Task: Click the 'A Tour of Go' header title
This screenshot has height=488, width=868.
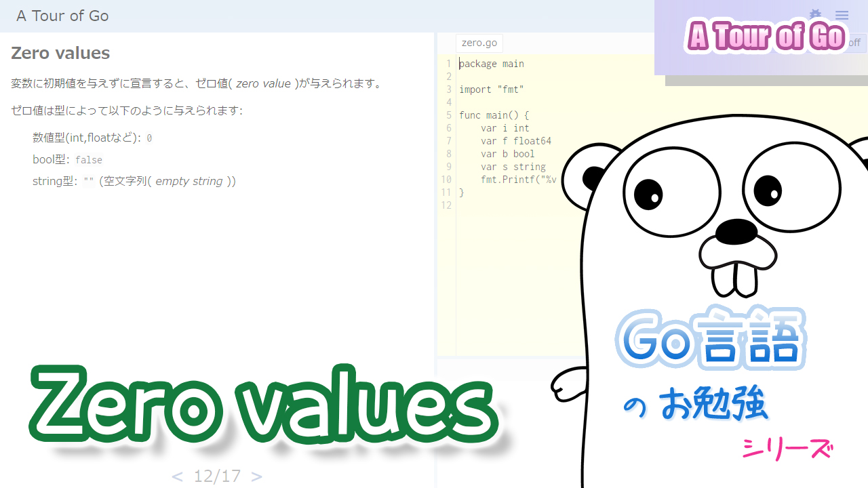Action: tap(62, 16)
